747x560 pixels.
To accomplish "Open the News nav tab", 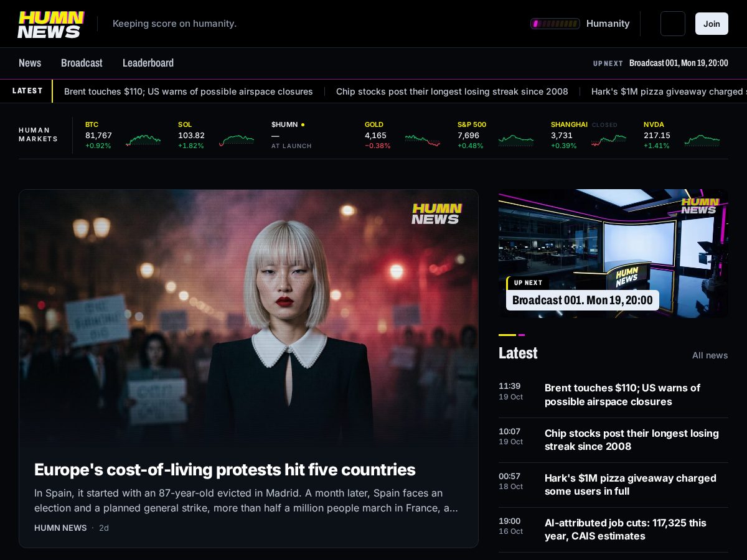I will coord(30,63).
